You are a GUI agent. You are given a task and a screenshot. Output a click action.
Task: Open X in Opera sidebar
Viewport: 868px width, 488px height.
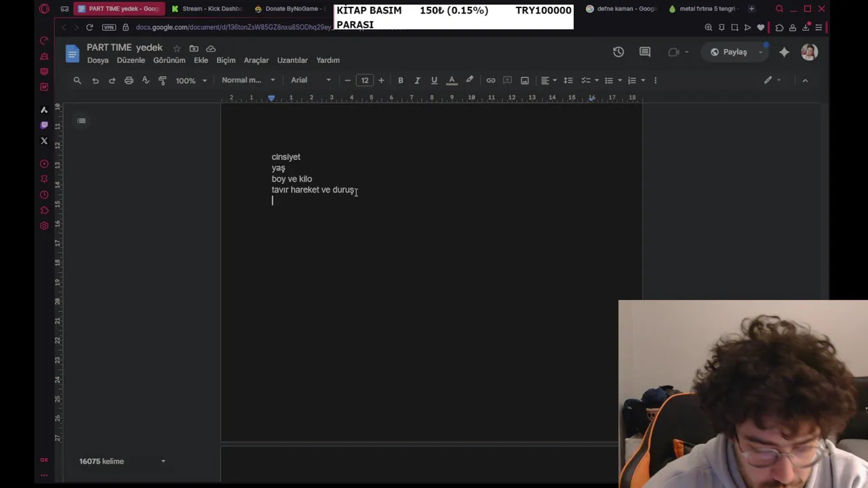[44, 141]
